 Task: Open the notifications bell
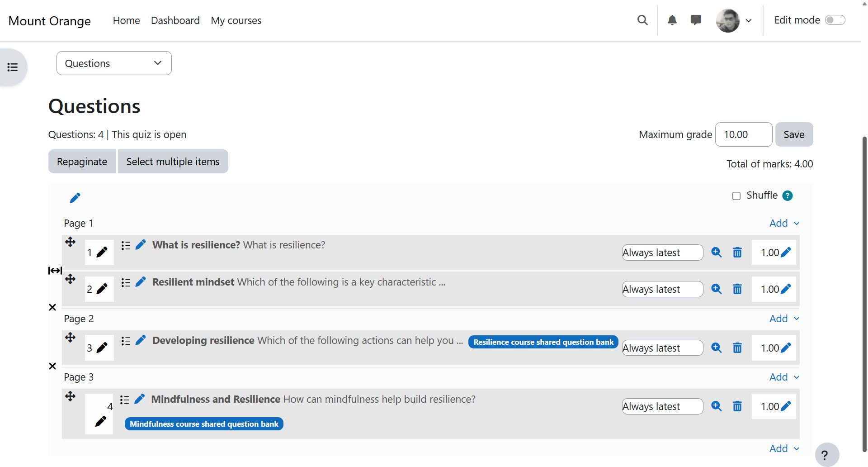(x=672, y=20)
